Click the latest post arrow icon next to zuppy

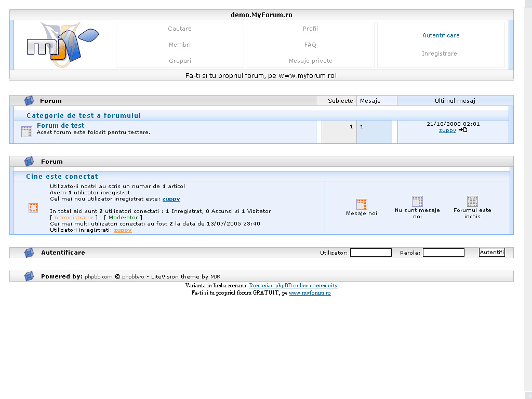pyautogui.click(x=462, y=130)
